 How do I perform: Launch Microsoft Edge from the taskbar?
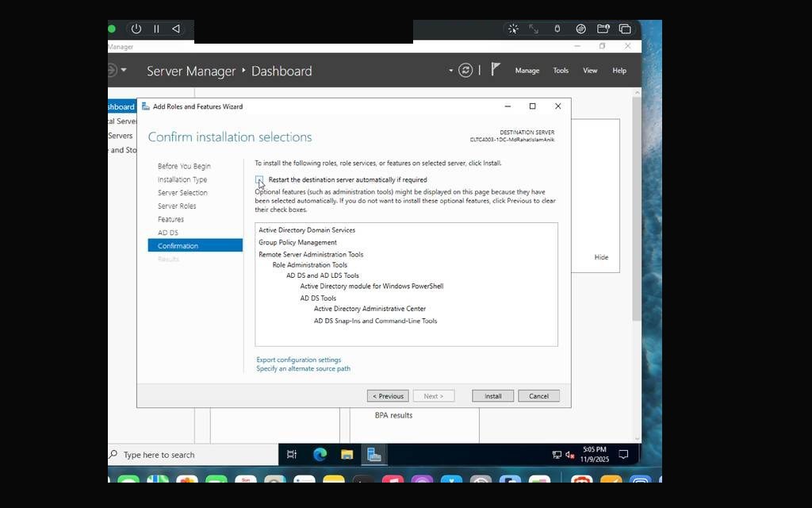click(x=320, y=455)
